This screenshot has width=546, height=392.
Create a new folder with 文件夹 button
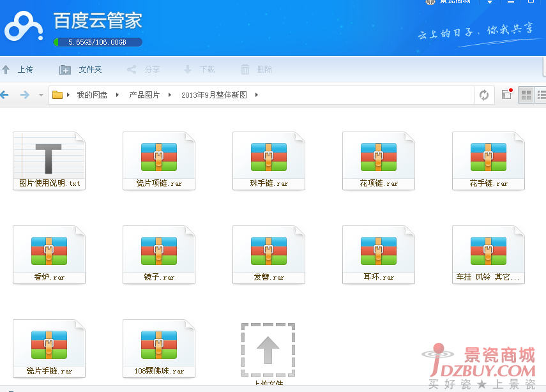click(x=81, y=70)
